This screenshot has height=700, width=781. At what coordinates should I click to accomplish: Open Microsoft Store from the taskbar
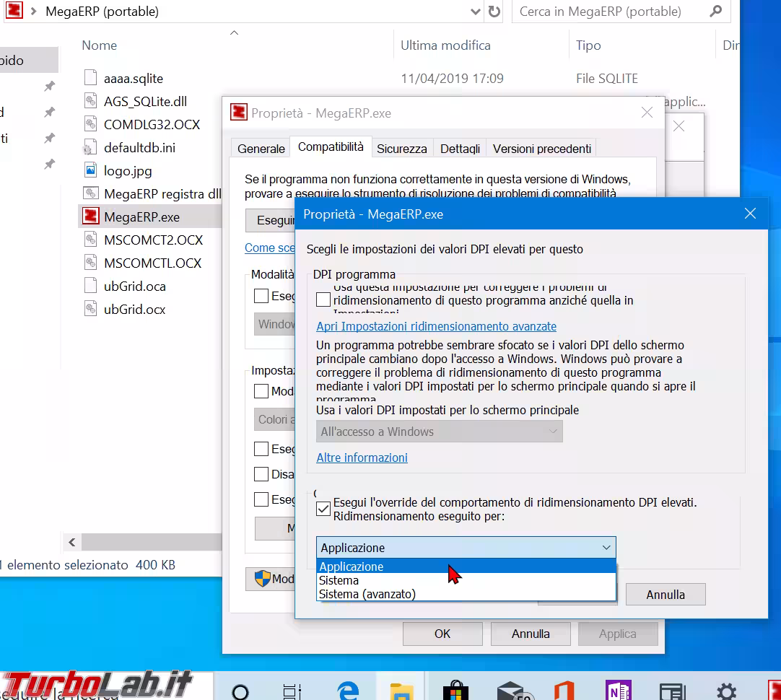coord(455,690)
